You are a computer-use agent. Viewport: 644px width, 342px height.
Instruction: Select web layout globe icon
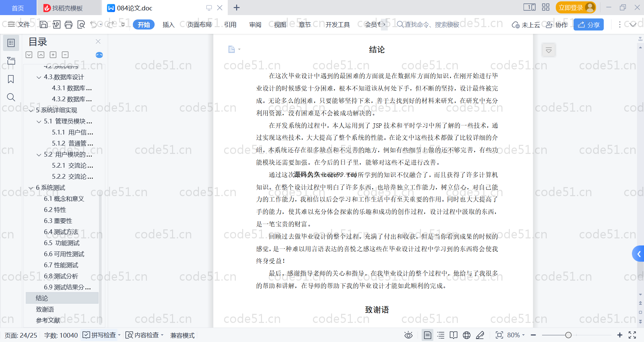coord(467,335)
